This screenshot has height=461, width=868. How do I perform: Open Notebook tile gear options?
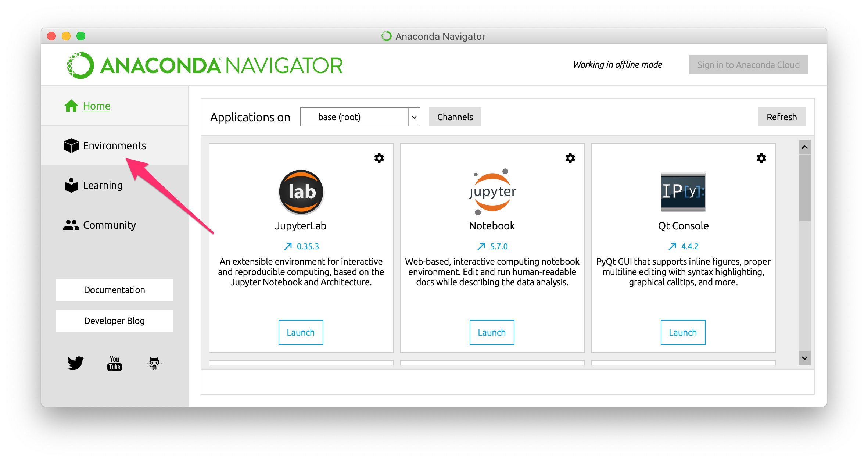[570, 158]
